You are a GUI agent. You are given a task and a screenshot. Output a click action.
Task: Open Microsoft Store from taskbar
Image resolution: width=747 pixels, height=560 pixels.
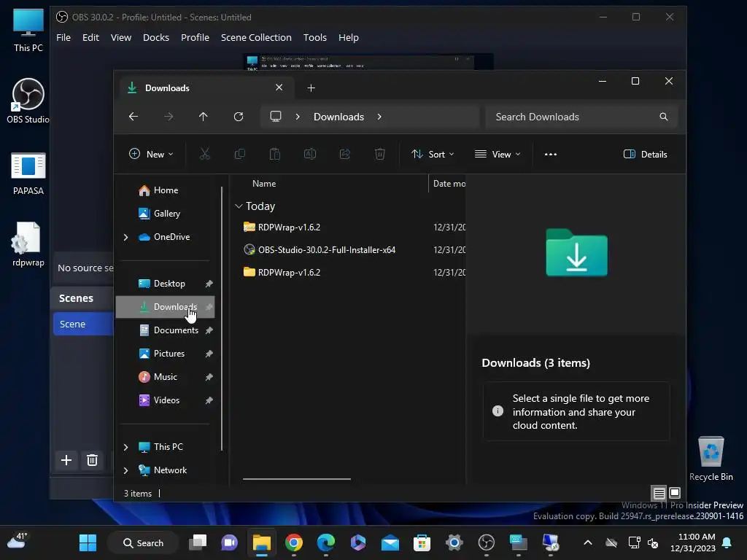[422, 542]
